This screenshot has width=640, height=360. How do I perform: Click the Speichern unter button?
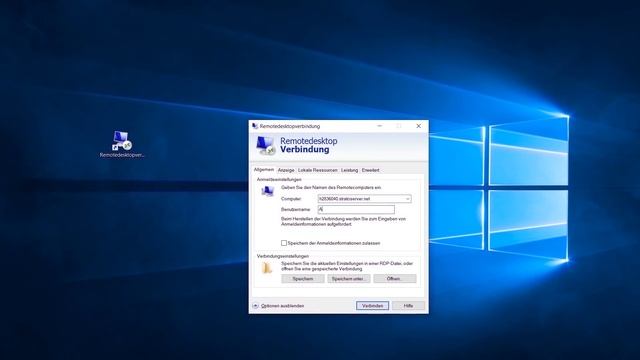(x=349, y=279)
